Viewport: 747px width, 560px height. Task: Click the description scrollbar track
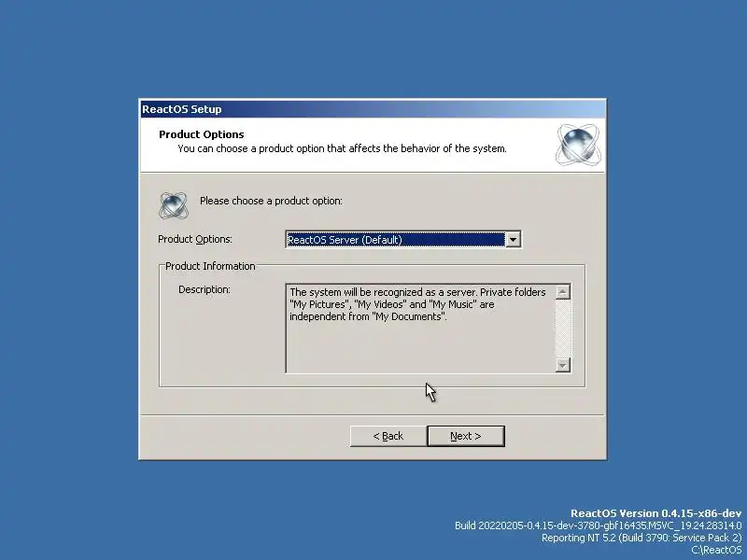tap(563, 329)
